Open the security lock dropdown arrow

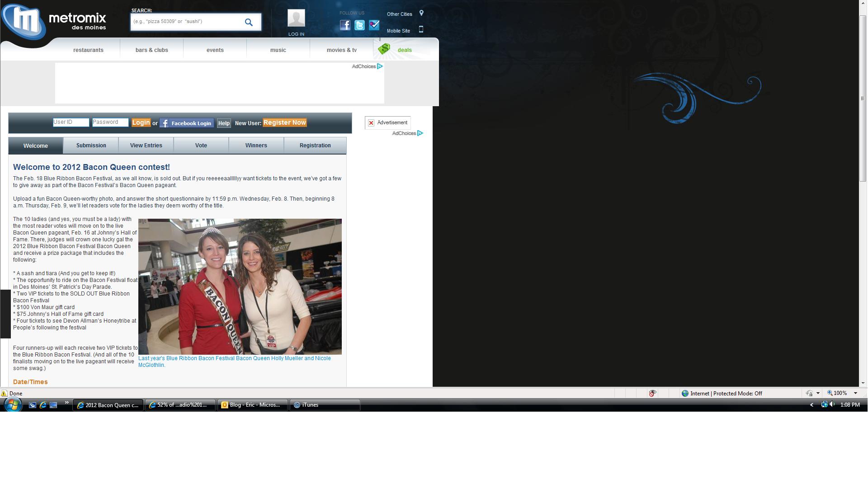818,394
